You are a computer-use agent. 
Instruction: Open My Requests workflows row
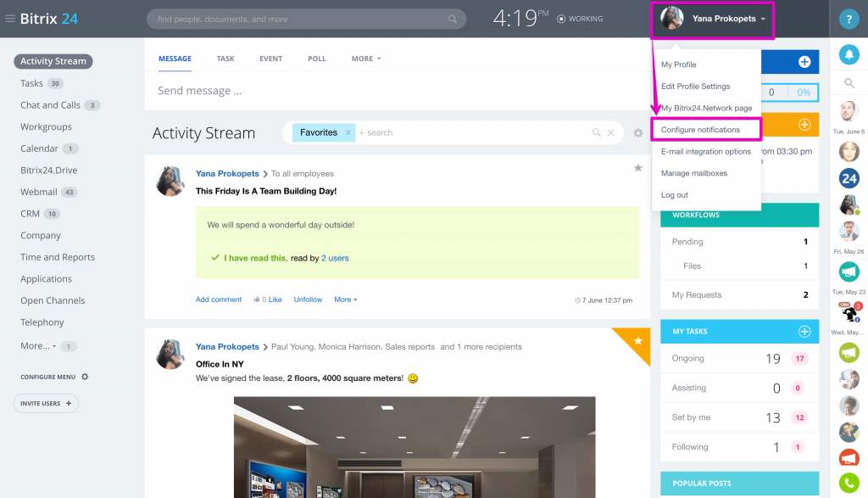(x=739, y=294)
